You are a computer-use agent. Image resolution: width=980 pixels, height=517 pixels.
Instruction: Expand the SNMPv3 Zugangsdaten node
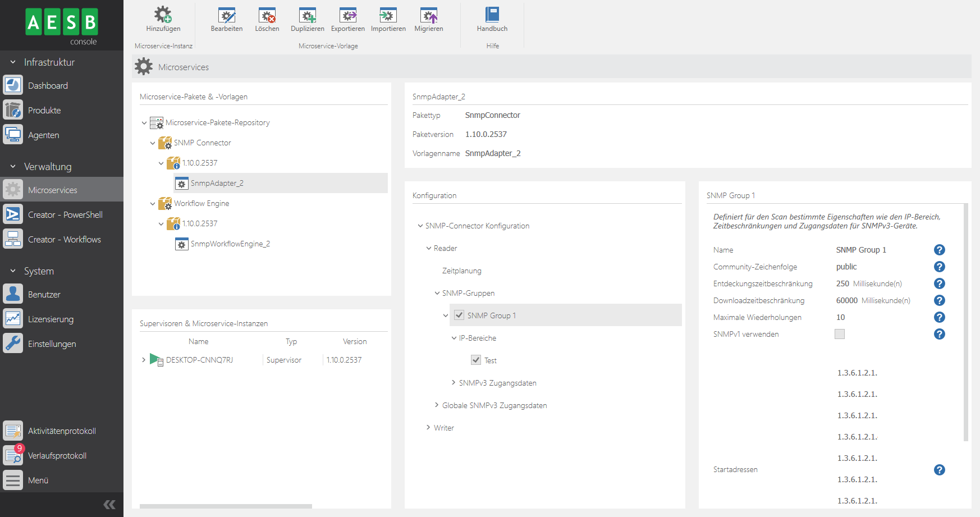point(454,383)
